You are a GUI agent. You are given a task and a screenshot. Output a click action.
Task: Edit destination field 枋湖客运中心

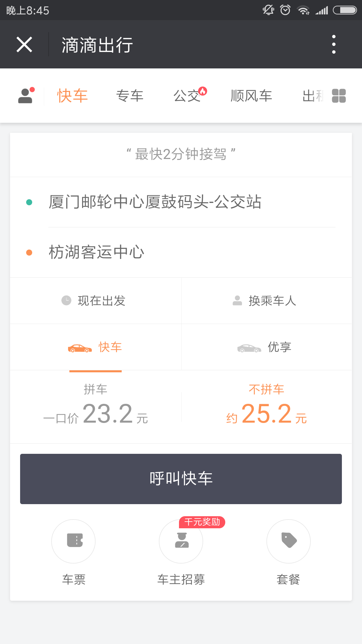97,252
